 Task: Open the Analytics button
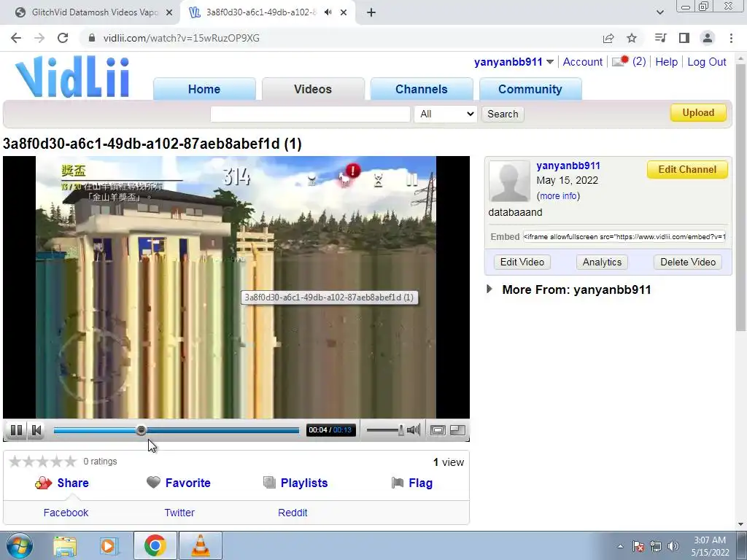click(602, 262)
